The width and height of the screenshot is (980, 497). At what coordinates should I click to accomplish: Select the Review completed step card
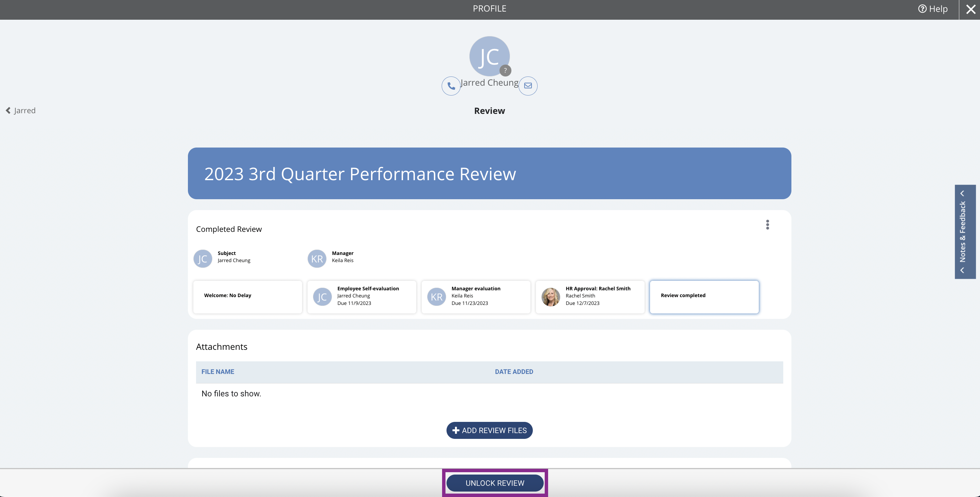tap(704, 297)
